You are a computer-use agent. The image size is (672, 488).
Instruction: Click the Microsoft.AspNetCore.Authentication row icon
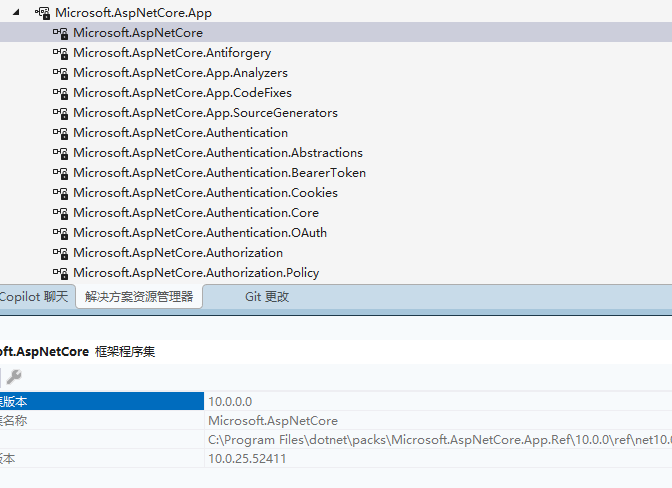coord(60,133)
